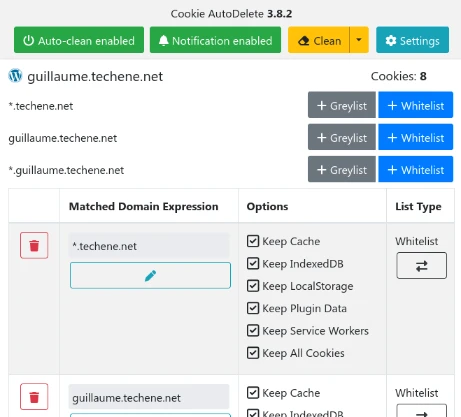Delete guillaume.techene.net expression with trash icon

pyautogui.click(x=34, y=397)
